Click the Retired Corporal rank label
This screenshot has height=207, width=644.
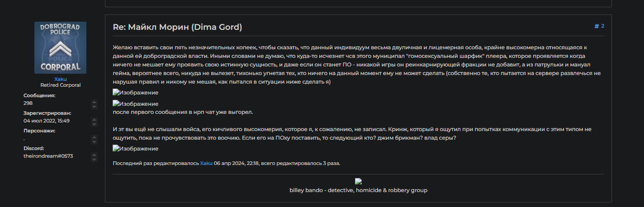[x=60, y=85]
